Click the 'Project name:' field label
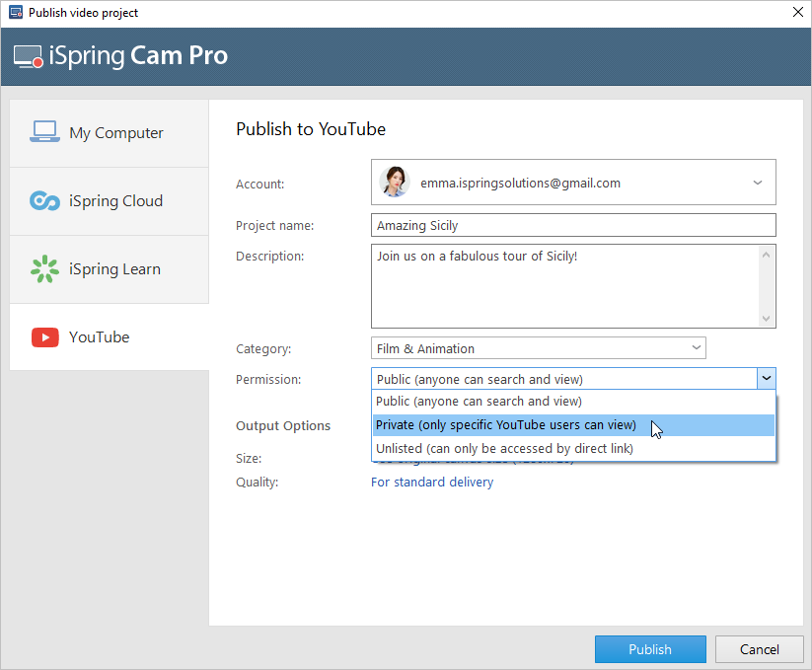The image size is (812, 670). pyautogui.click(x=274, y=226)
